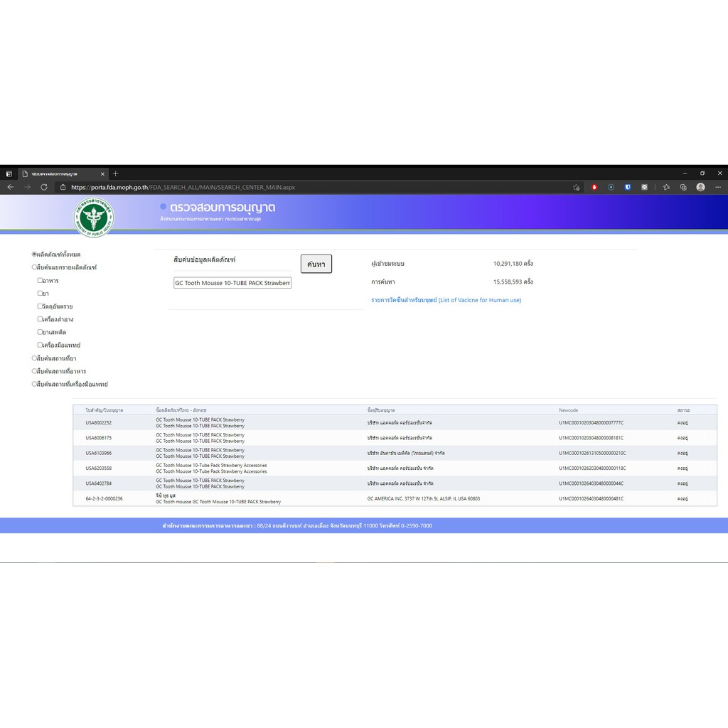Click the Ministry of Public Health logo

pyautogui.click(x=94, y=217)
